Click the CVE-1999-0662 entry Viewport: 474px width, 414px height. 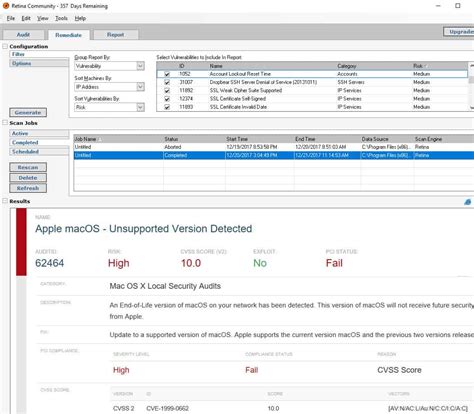(x=167, y=408)
